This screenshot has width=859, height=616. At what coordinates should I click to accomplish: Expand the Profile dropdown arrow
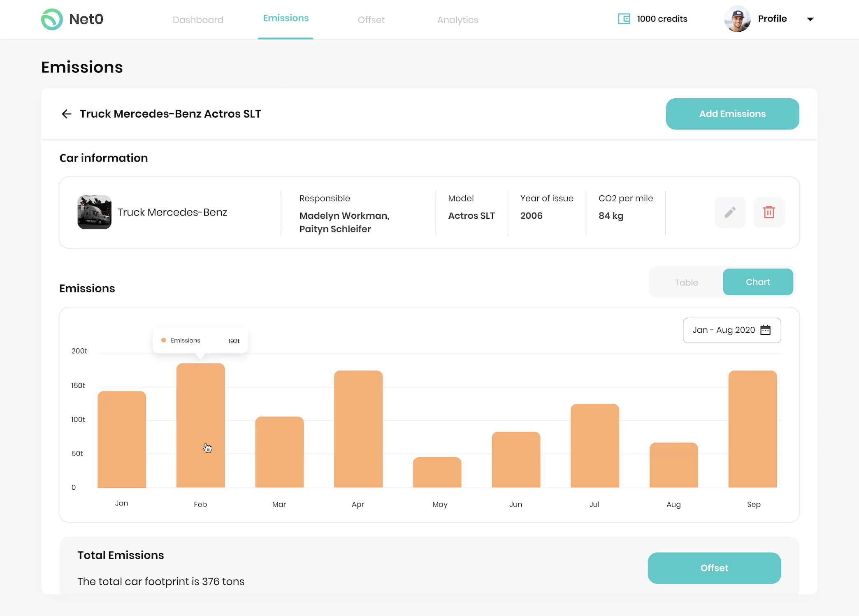tap(810, 19)
